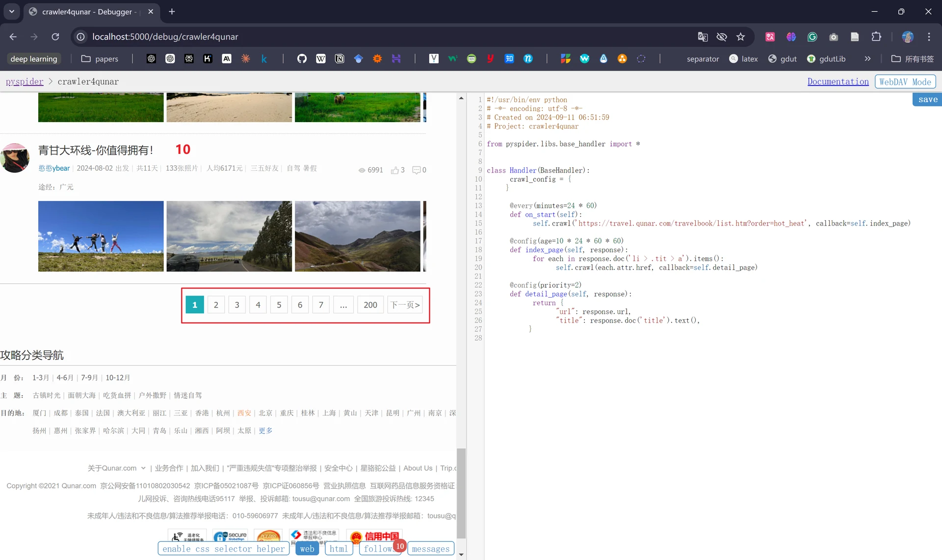The width and height of the screenshot is (942, 560).
Task: Open the tab search dropdown arrow
Action: 12,11
